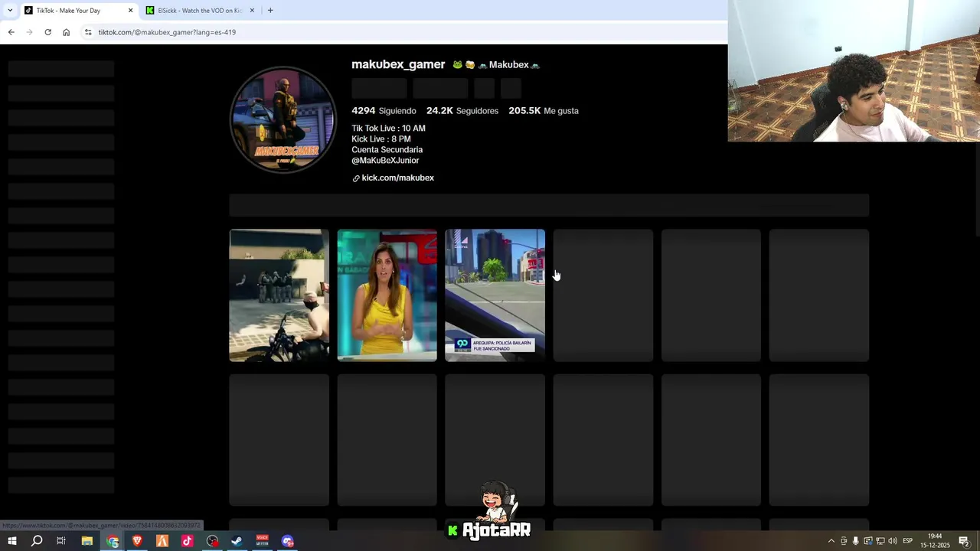The image size is (980, 551).
Task: Switch to Chrome on the taskbar
Action: tap(113, 541)
